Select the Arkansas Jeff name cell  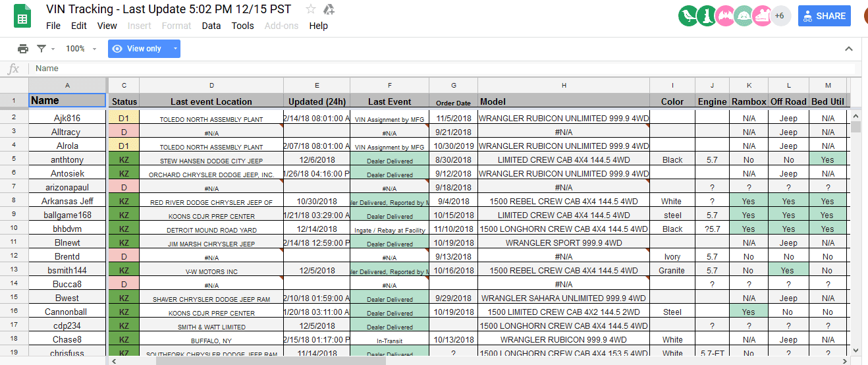coord(67,201)
